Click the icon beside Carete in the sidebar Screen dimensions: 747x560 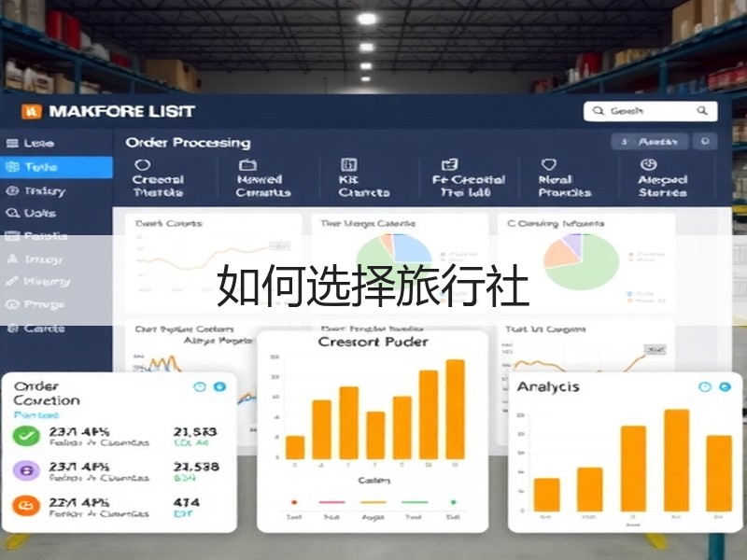[13, 329]
